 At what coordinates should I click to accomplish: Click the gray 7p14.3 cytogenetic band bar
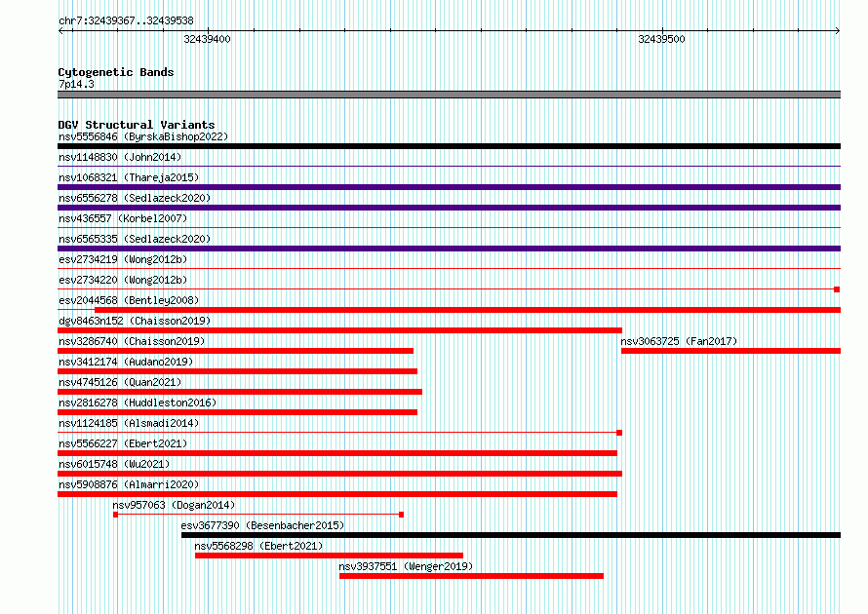pos(449,95)
